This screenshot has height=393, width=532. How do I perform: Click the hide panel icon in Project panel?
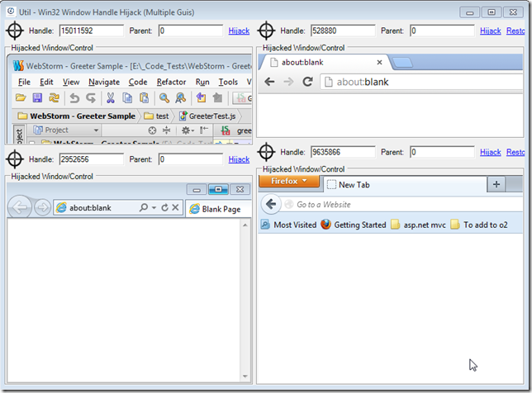point(204,130)
